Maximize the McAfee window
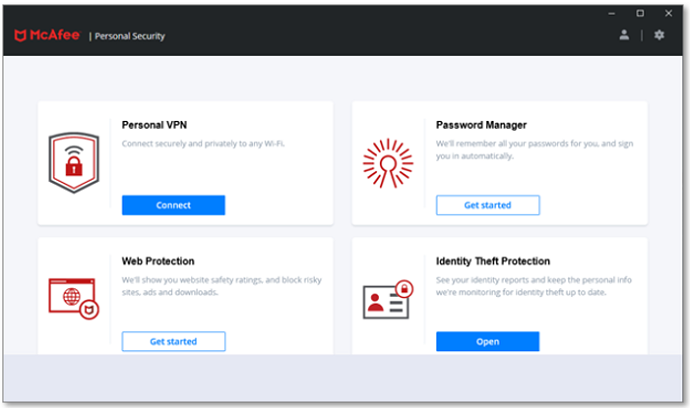Screen dimensions: 690x408 [x=640, y=13]
